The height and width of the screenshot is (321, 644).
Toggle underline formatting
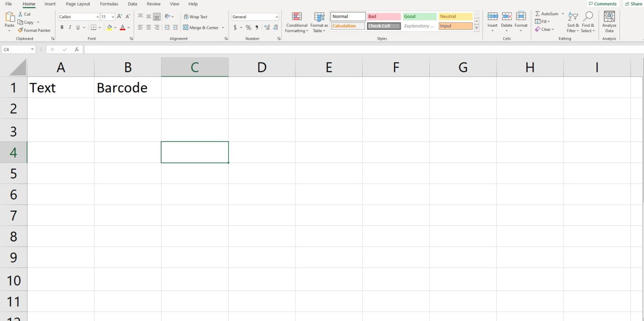(77, 27)
